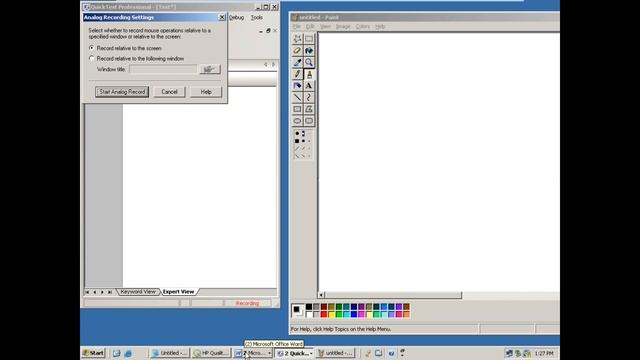The height and width of the screenshot is (360, 640).
Task: Switch to untitled Paint taskbar button
Action: pyautogui.click(x=336, y=353)
